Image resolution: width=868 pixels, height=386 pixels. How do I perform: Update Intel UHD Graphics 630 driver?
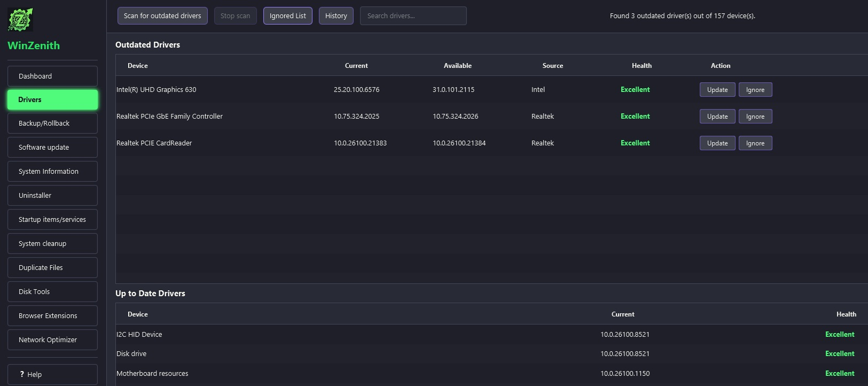coord(717,89)
